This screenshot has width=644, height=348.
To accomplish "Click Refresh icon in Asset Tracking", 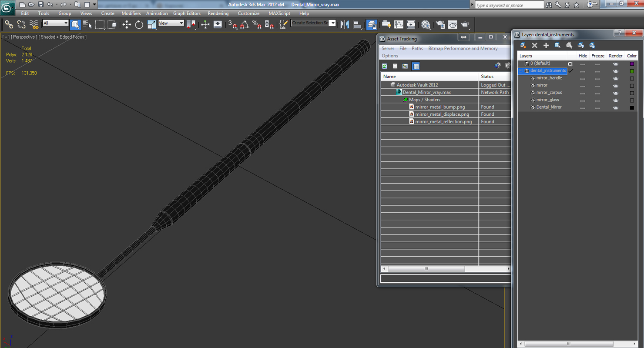I will [x=385, y=66].
